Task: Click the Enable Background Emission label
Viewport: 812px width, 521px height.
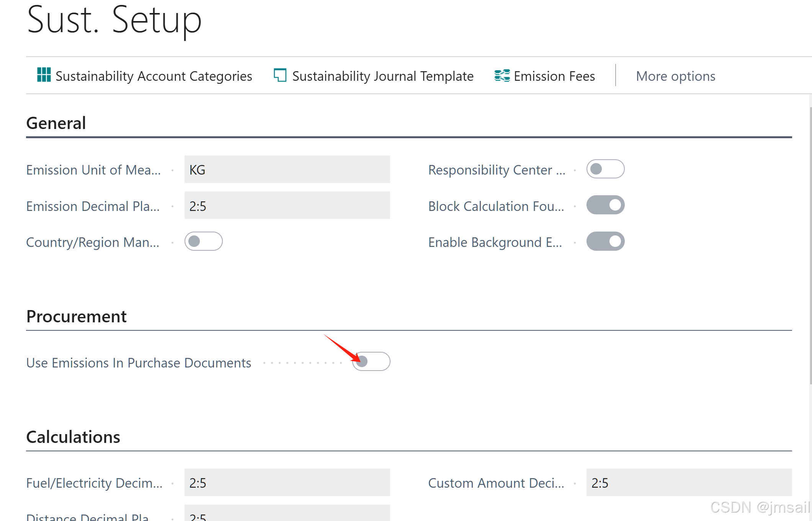Action: [495, 242]
